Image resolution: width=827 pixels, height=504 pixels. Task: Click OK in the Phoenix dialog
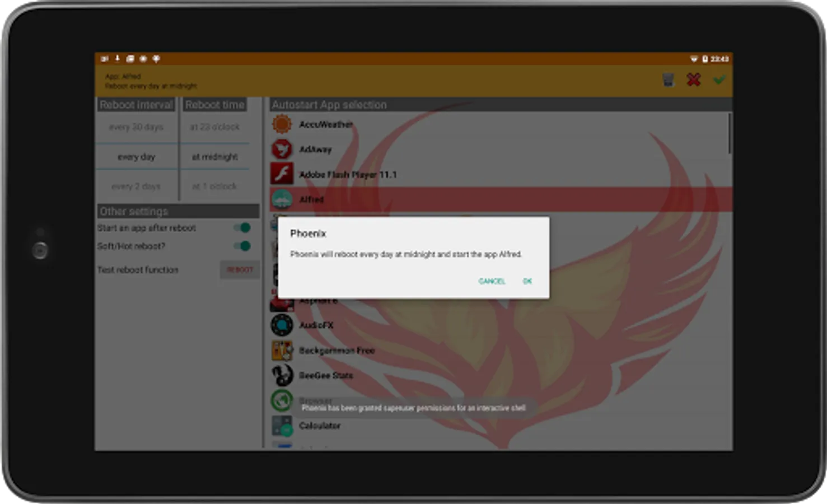pyautogui.click(x=527, y=281)
